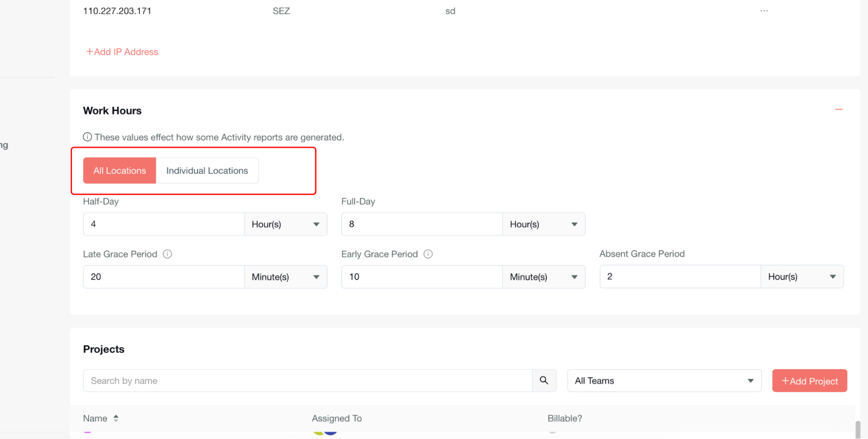Click the search magnifier icon in Projects
Screen dimensions: 868x439
[x=544, y=380]
